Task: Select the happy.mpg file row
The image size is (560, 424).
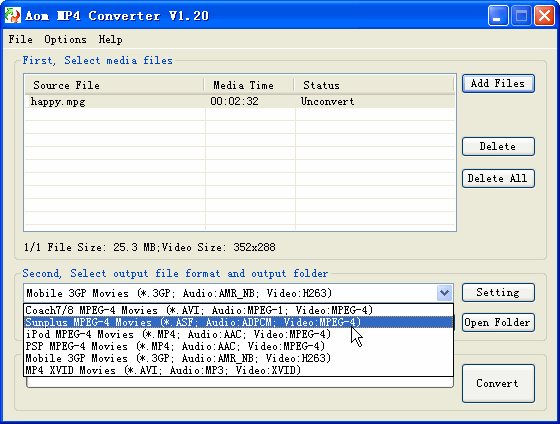Action: coord(240,101)
